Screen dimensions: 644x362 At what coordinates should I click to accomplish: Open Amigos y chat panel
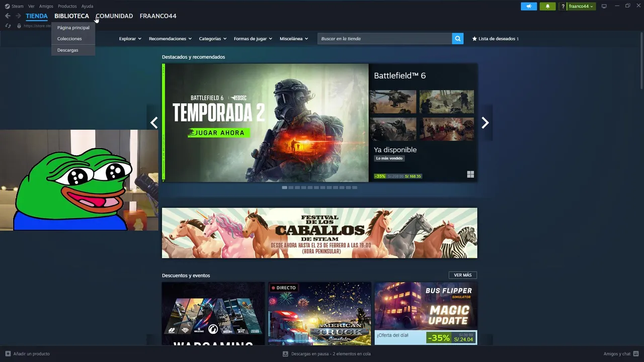click(x=621, y=353)
